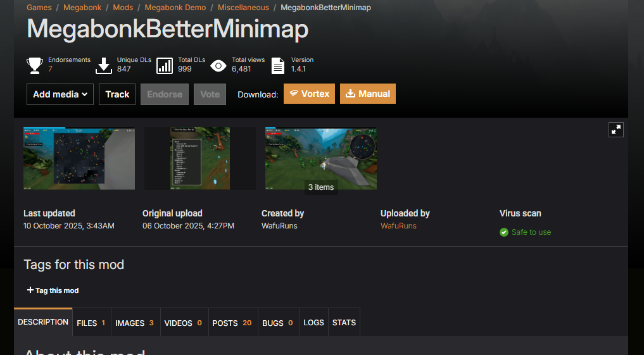Click the last updated date 10 October 2025
This screenshot has height=355, width=644.
[69, 226]
